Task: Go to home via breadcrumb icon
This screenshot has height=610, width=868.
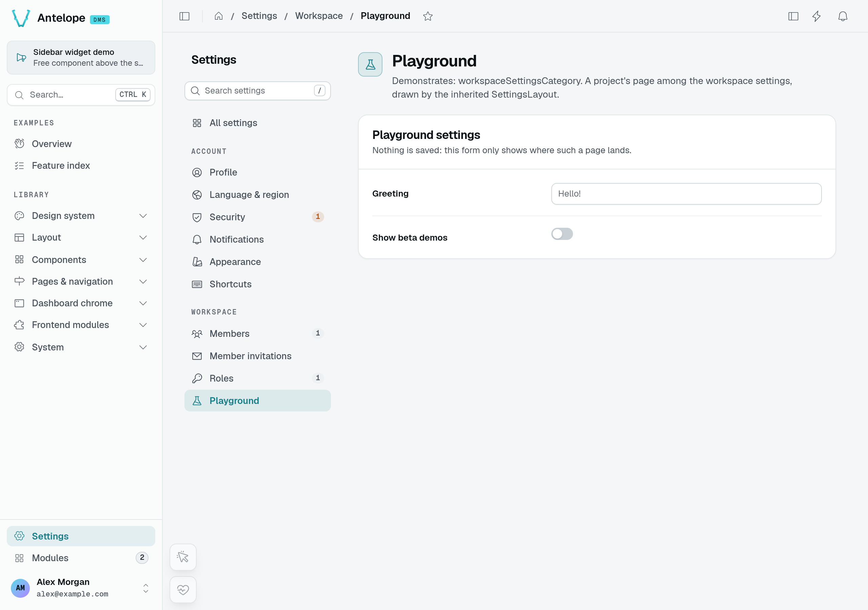Action: click(218, 16)
